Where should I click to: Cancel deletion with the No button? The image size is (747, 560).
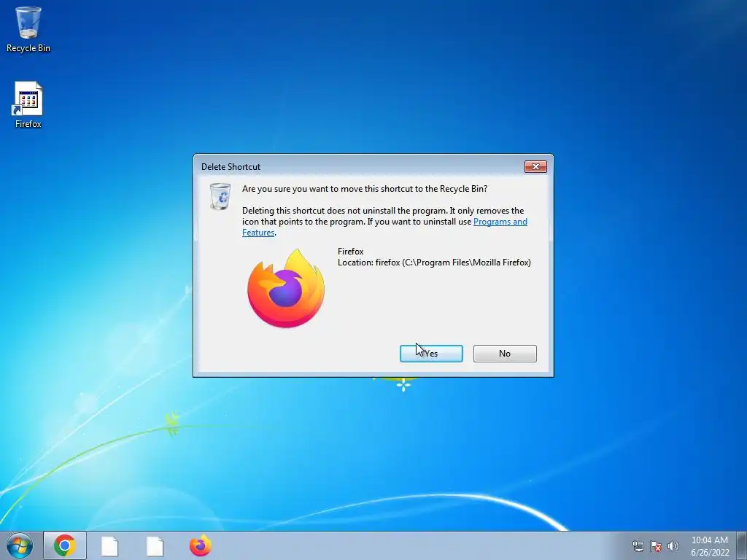pos(505,354)
